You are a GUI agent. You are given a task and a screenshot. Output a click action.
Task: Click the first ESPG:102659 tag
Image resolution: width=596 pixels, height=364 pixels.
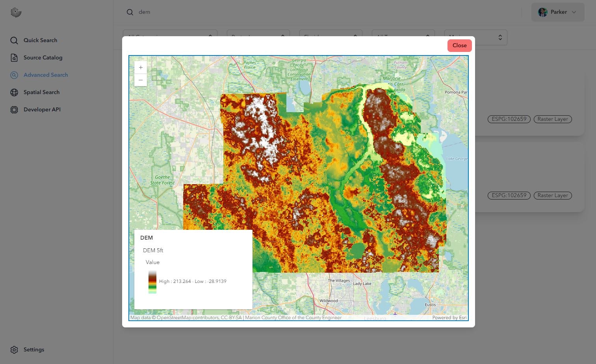[x=509, y=119]
